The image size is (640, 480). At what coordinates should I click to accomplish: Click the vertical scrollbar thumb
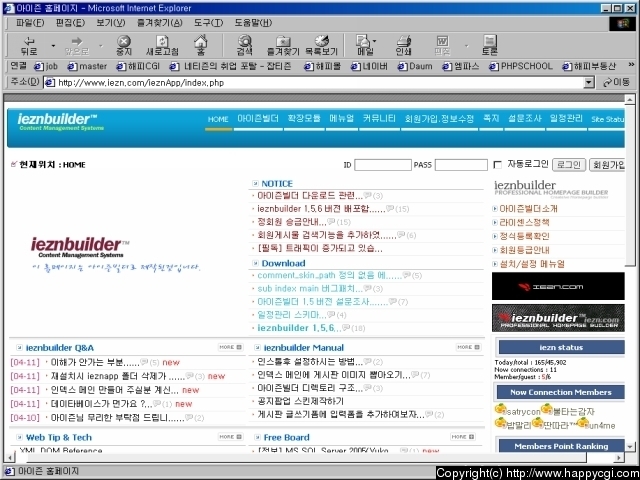pyautogui.click(x=630, y=185)
